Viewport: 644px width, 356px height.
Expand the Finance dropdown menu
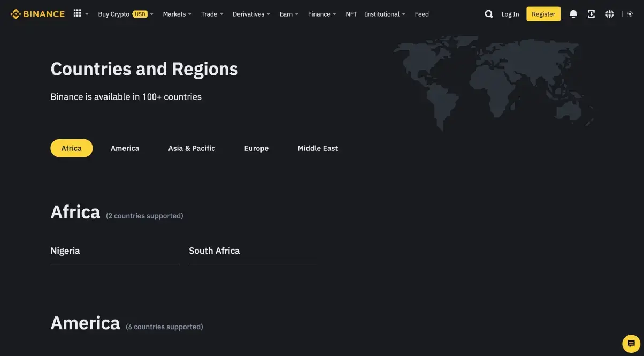[x=322, y=14]
